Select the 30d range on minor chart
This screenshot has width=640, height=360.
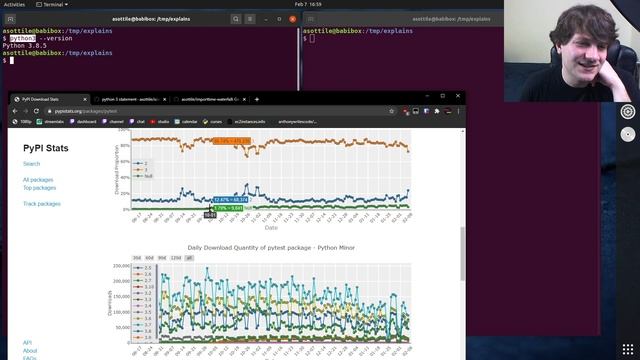137,258
